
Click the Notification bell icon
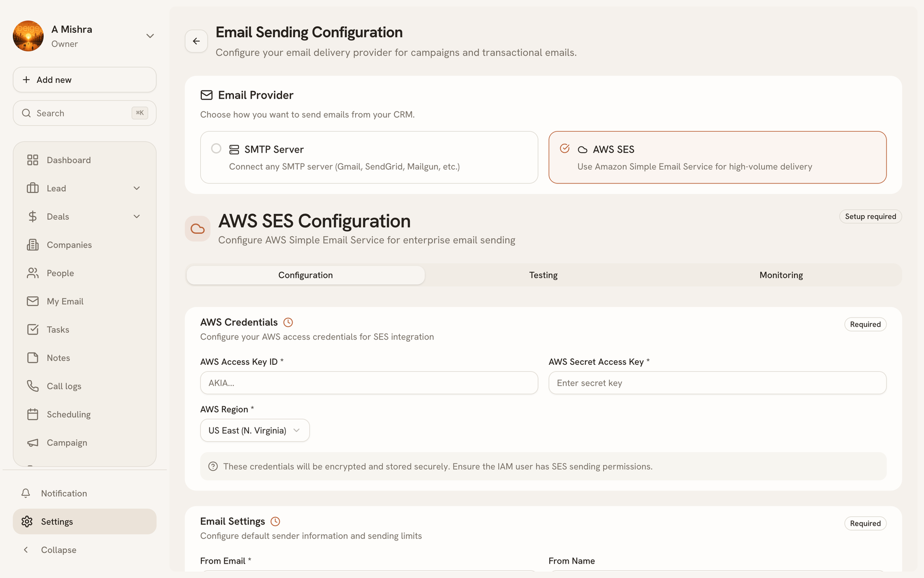click(x=26, y=493)
